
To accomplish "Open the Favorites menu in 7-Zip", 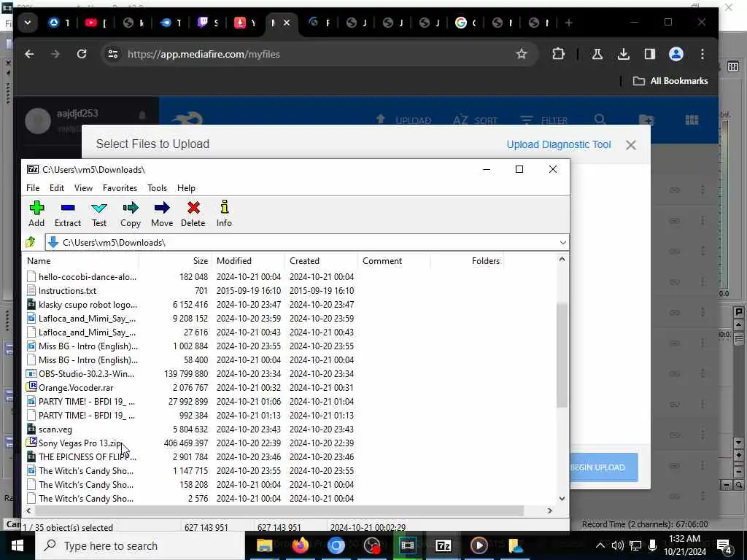I will [x=120, y=188].
